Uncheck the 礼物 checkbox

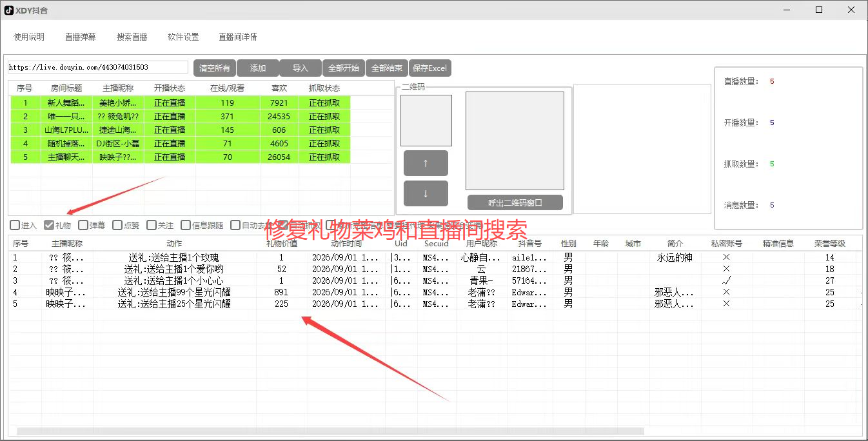click(48, 225)
